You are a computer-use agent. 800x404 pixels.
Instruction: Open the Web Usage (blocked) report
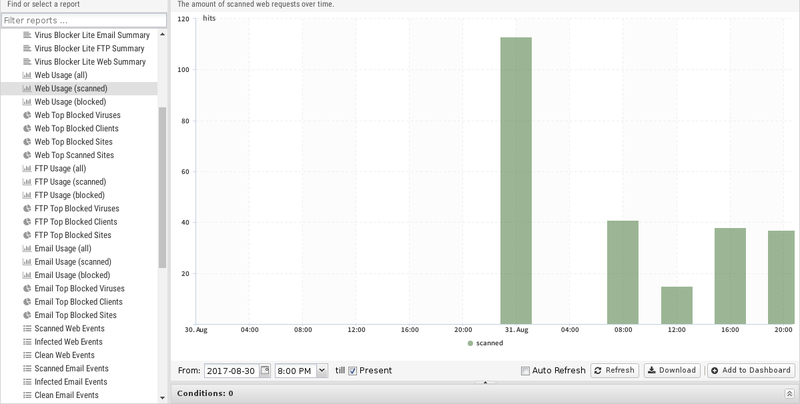pyautogui.click(x=71, y=102)
